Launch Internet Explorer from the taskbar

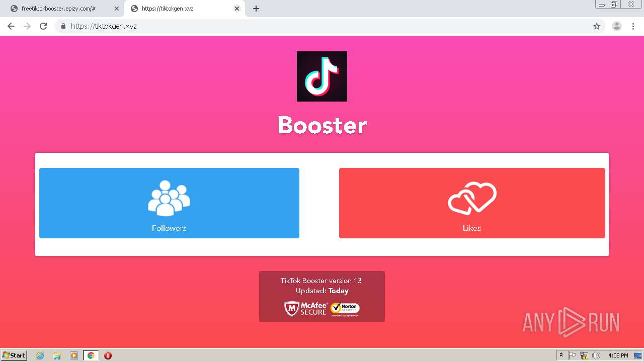[40, 355]
